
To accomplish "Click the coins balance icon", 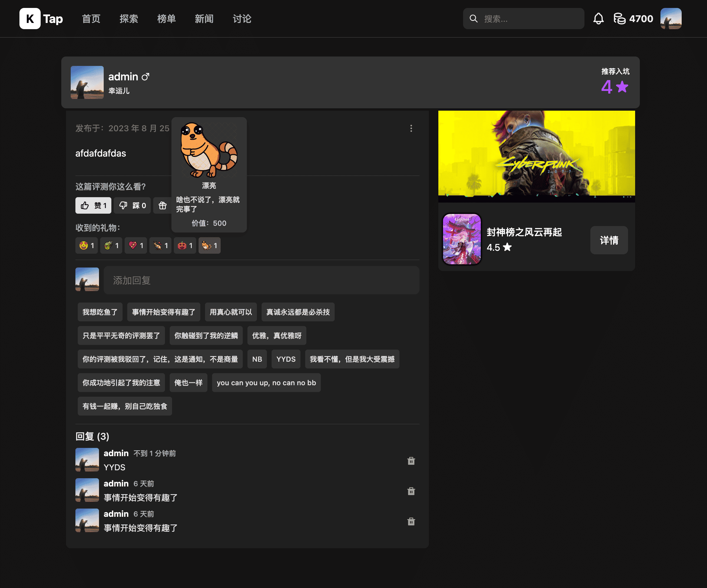I will coord(619,19).
